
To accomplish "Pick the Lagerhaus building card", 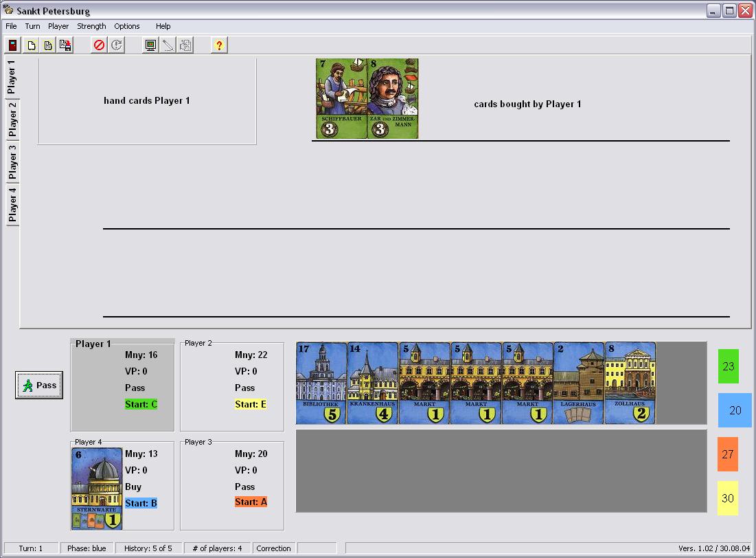I will tap(579, 383).
